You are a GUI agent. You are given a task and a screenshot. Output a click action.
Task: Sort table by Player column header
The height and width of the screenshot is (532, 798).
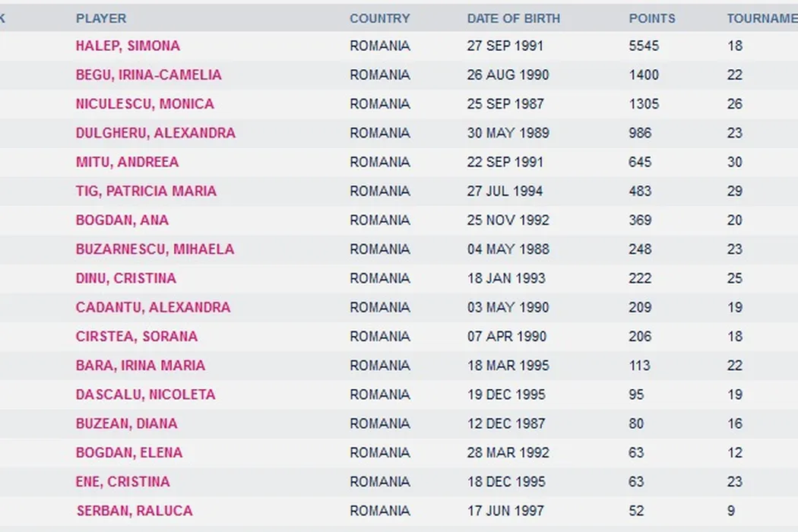click(x=101, y=18)
